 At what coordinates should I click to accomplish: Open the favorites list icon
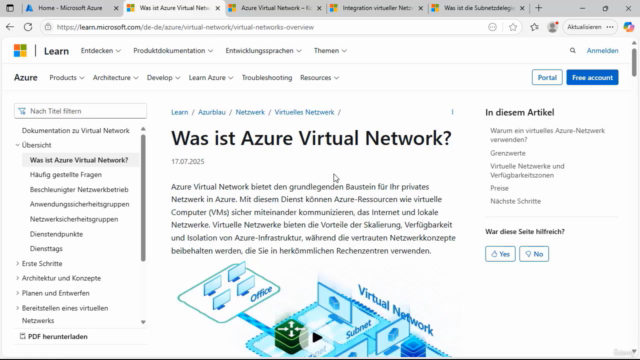(534, 27)
